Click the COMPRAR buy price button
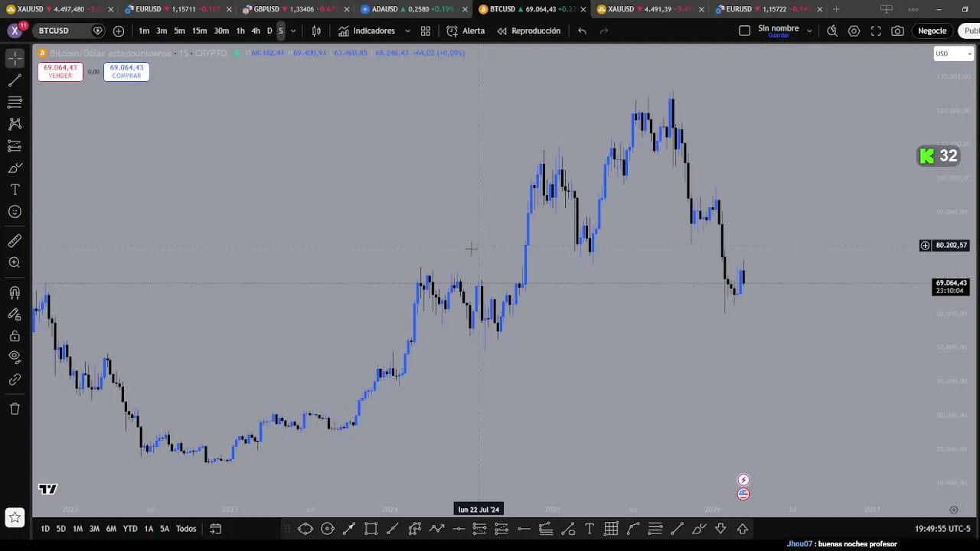The image size is (980, 551). pyautogui.click(x=126, y=71)
